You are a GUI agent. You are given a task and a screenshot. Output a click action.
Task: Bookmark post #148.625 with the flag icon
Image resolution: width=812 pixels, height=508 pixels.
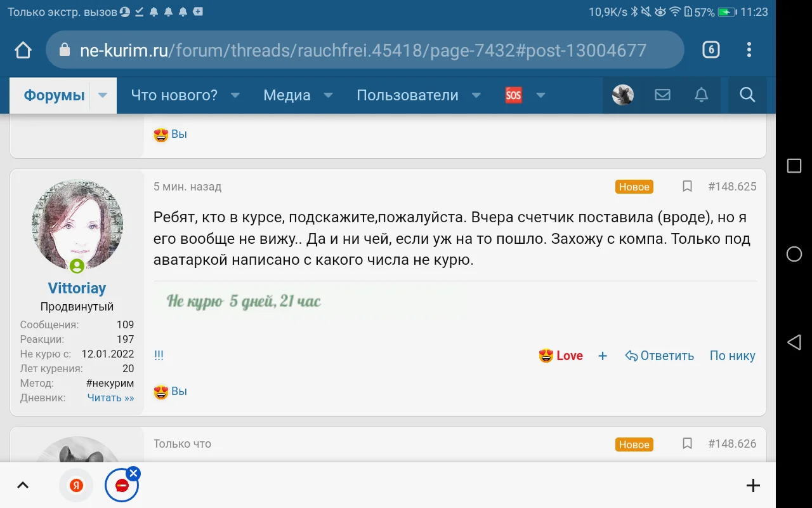pyautogui.click(x=687, y=187)
